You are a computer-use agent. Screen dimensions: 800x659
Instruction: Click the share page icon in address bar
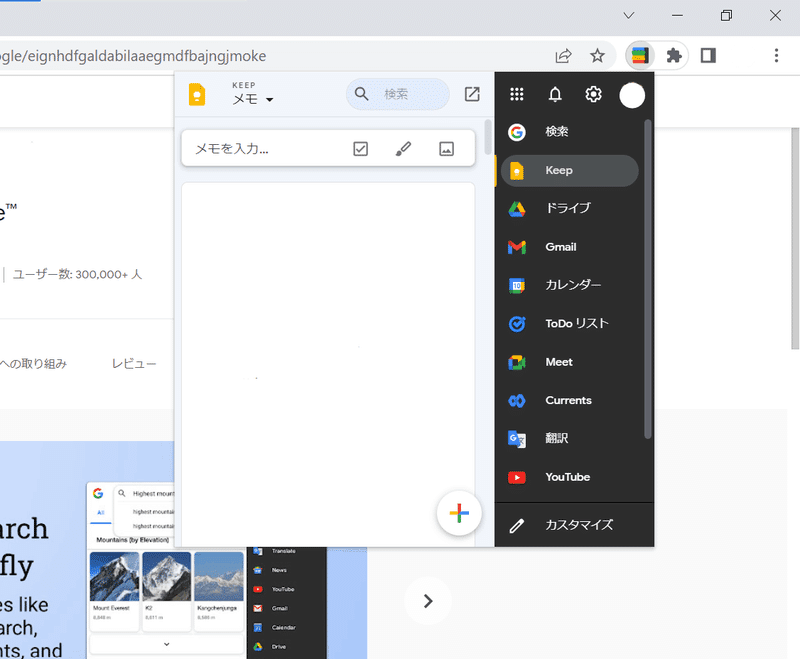click(563, 56)
